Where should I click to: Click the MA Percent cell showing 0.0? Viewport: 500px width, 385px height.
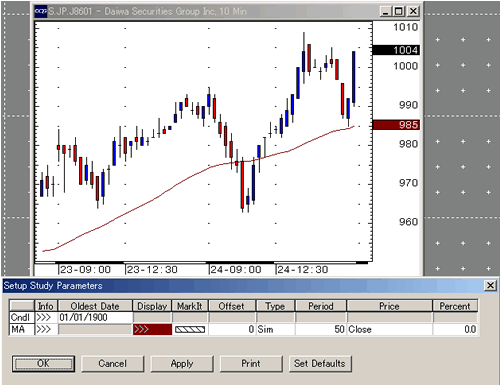[455, 329]
